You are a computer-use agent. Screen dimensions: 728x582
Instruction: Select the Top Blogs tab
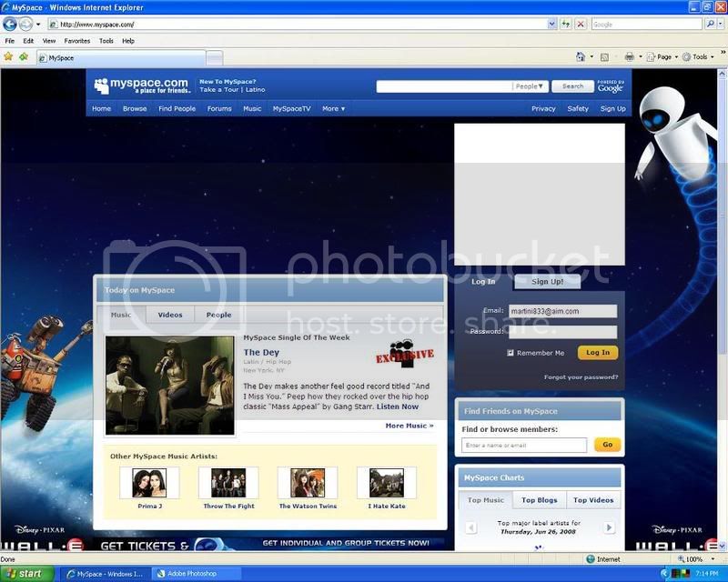(541, 500)
